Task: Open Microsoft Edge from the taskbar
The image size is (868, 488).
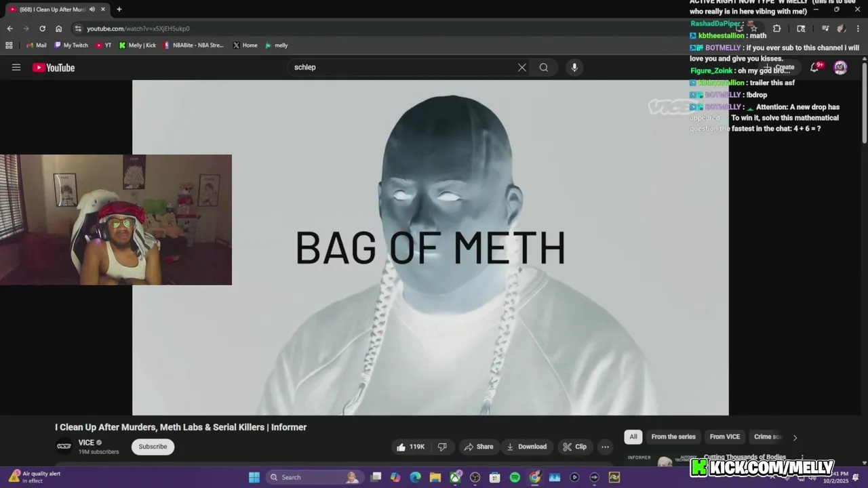Action: tap(416, 477)
